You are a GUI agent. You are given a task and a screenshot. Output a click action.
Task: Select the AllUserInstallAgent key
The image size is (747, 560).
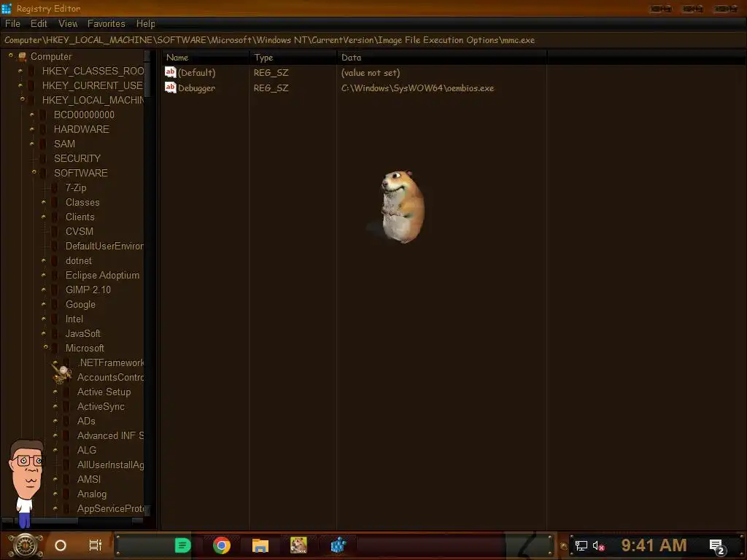coord(111,464)
